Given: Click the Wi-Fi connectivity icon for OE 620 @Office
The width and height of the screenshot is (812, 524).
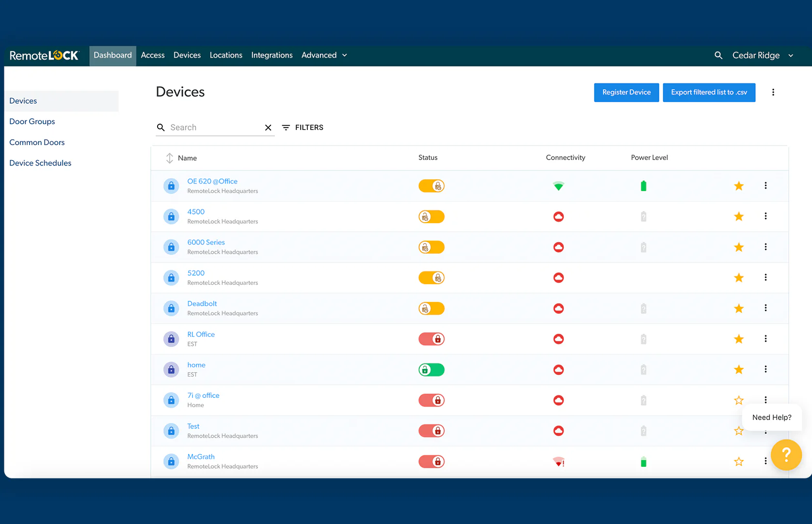Looking at the screenshot, I should [x=558, y=186].
